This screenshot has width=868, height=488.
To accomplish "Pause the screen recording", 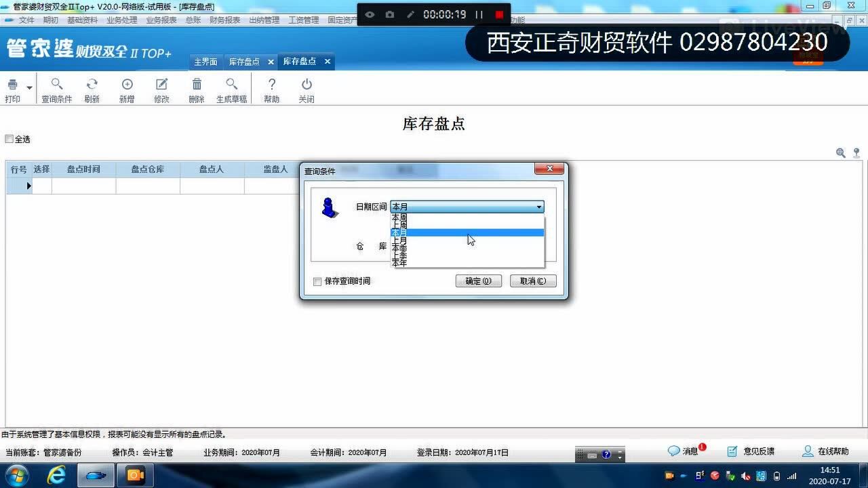I will click(x=479, y=14).
